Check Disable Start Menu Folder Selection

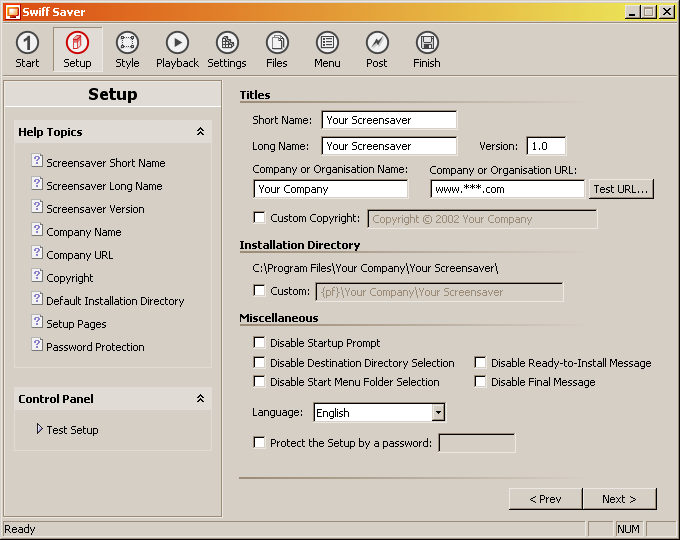tap(259, 381)
